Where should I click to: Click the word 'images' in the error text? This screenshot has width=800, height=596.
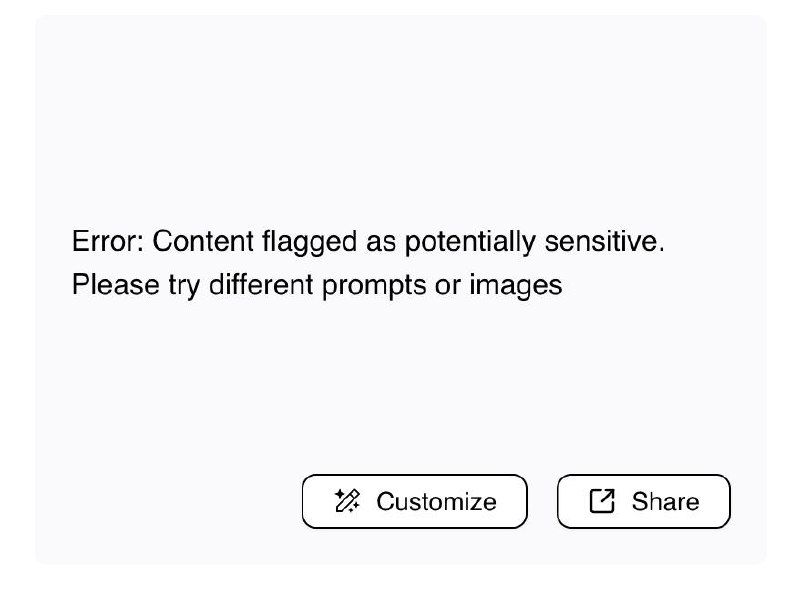point(516,286)
